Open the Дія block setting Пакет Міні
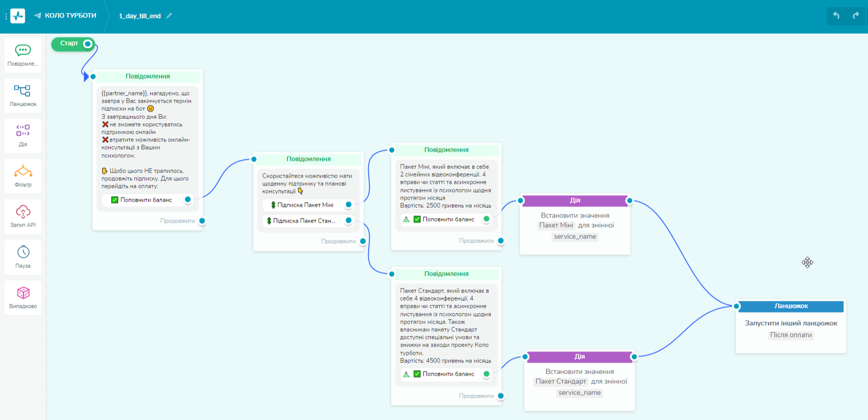The image size is (868, 420). (x=575, y=201)
